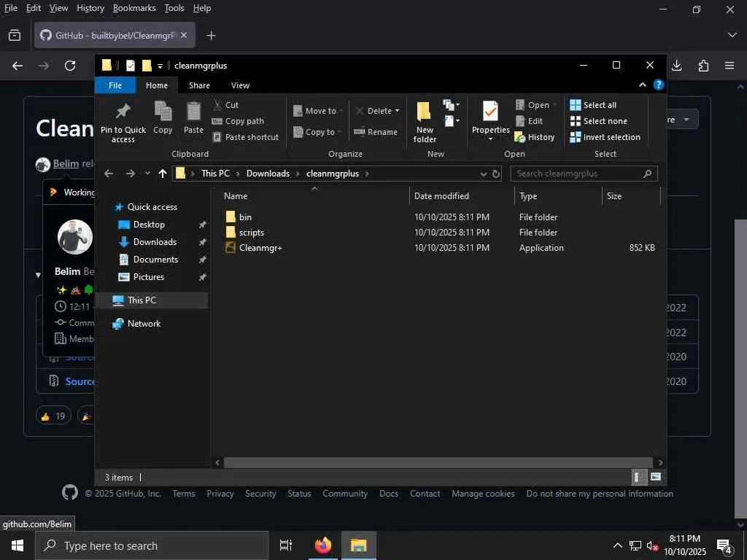Open Windows Start menu
This screenshot has width=747, height=560.
click(x=18, y=545)
